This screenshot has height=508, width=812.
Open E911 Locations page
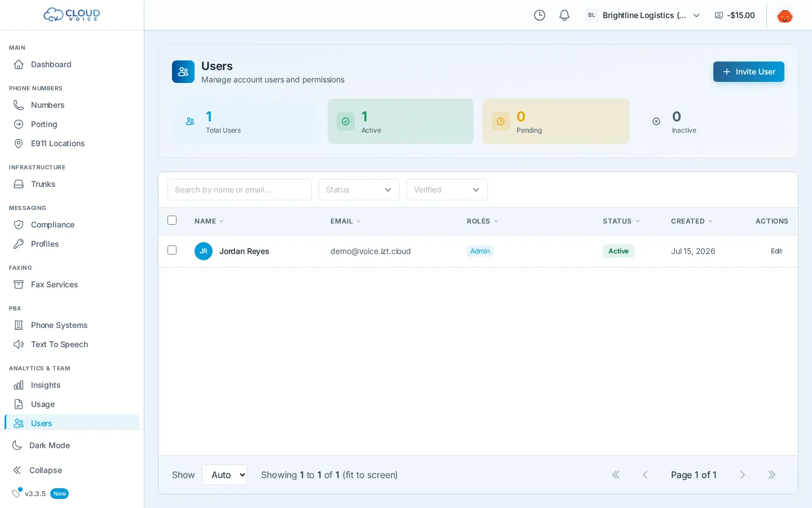point(72,143)
